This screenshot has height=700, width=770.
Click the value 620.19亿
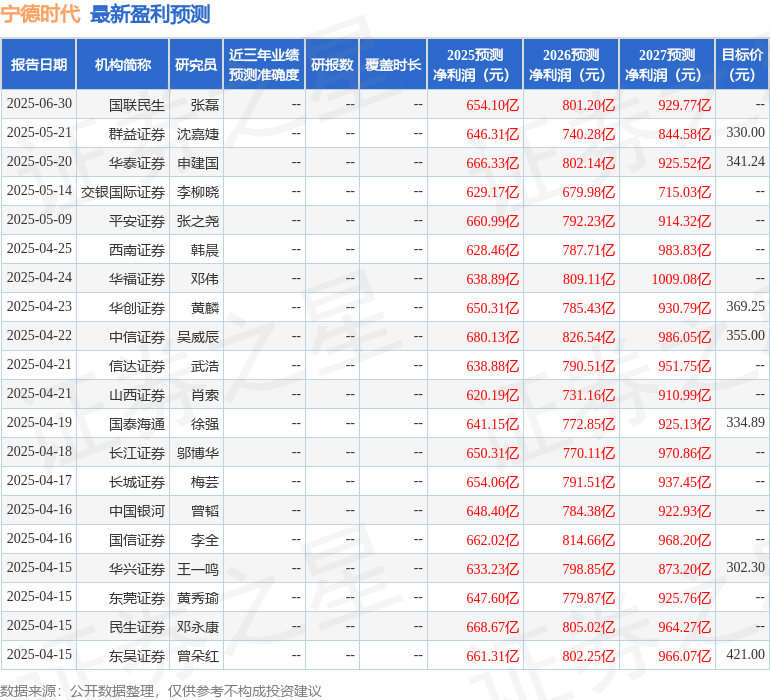(x=492, y=395)
